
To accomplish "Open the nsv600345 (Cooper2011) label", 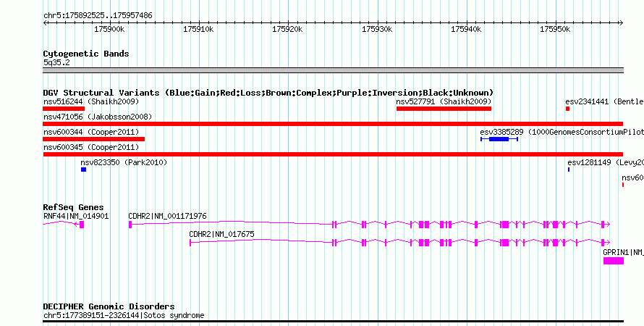I will coord(91,147).
